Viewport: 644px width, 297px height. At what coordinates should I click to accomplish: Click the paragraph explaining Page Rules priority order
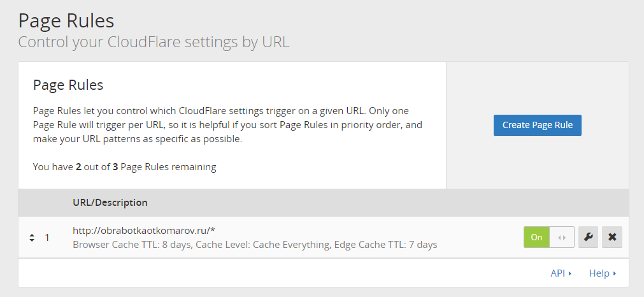[227, 125]
